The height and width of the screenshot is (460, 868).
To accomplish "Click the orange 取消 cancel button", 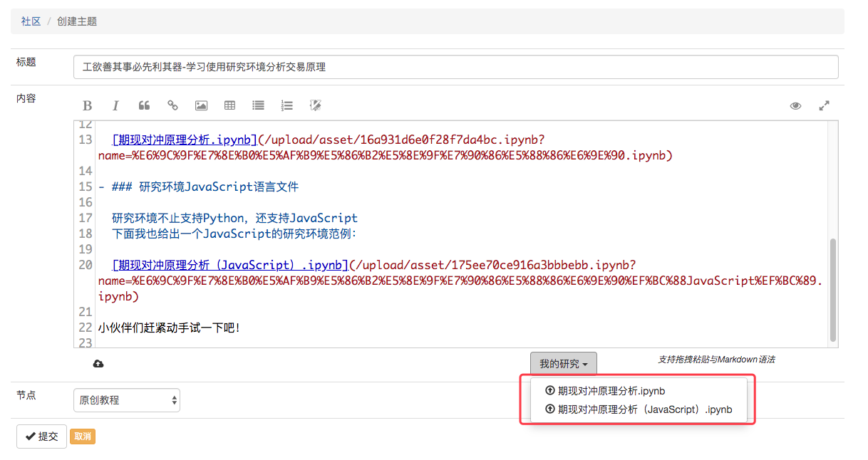I will [x=83, y=437].
